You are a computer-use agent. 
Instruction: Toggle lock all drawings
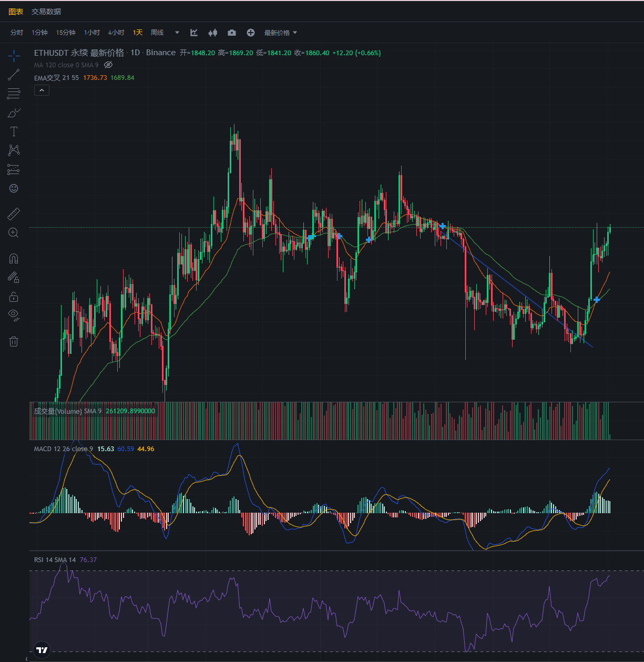[x=14, y=297]
